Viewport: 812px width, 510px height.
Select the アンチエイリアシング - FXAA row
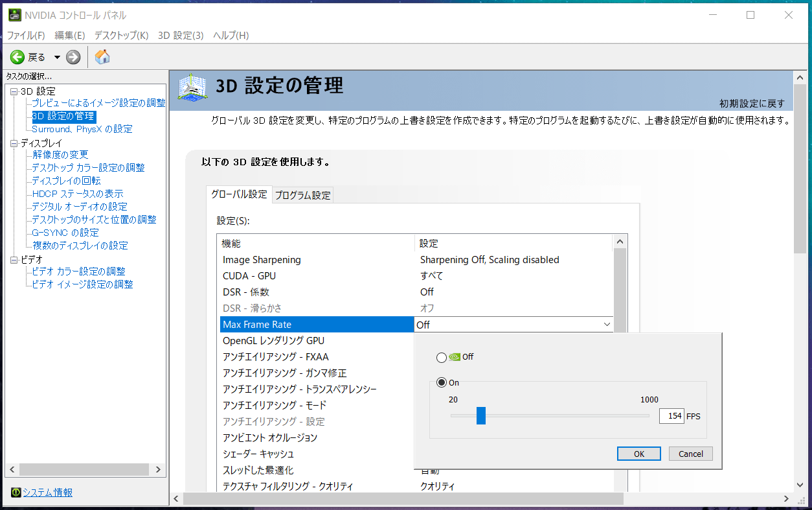317,357
